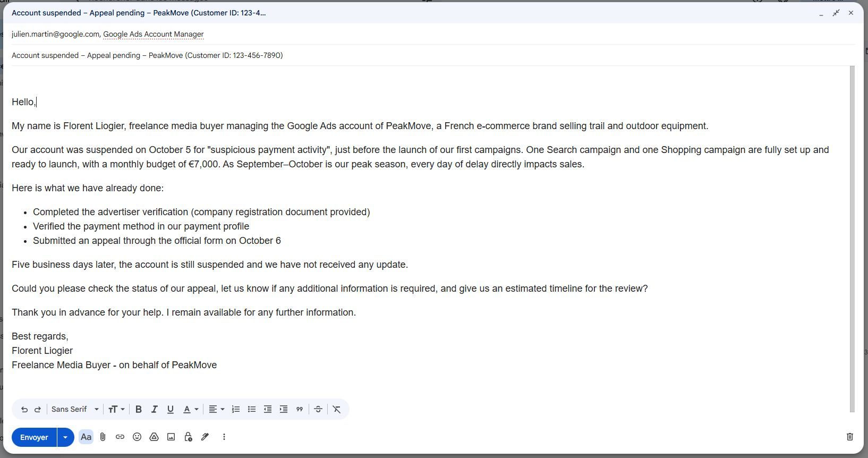Open more options three-dot menu
This screenshot has height=458, width=868.
pyautogui.click(x=224, y=437)
